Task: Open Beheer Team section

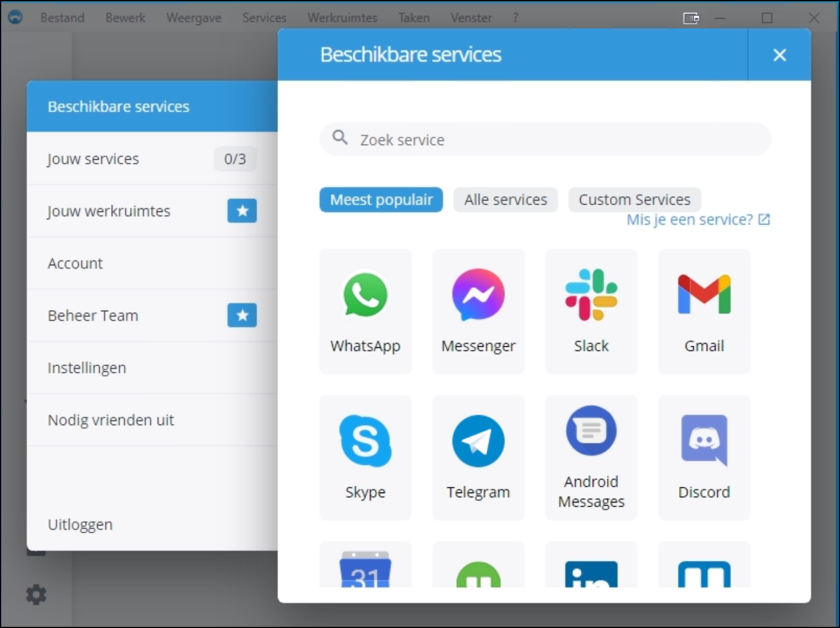Action: pos(152,315)
